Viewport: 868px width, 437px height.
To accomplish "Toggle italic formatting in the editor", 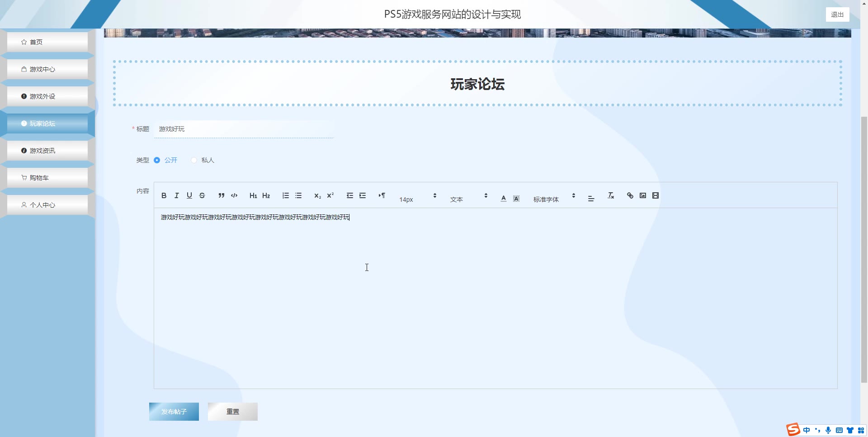I will click(177, 195).
